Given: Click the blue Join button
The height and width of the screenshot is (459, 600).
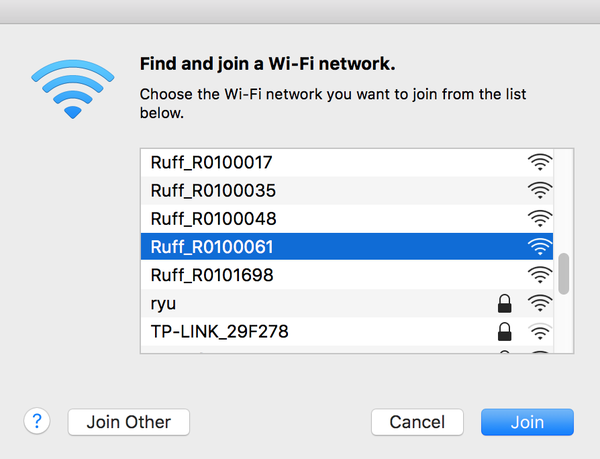Looking at the screenshot, I should [527, 422].
